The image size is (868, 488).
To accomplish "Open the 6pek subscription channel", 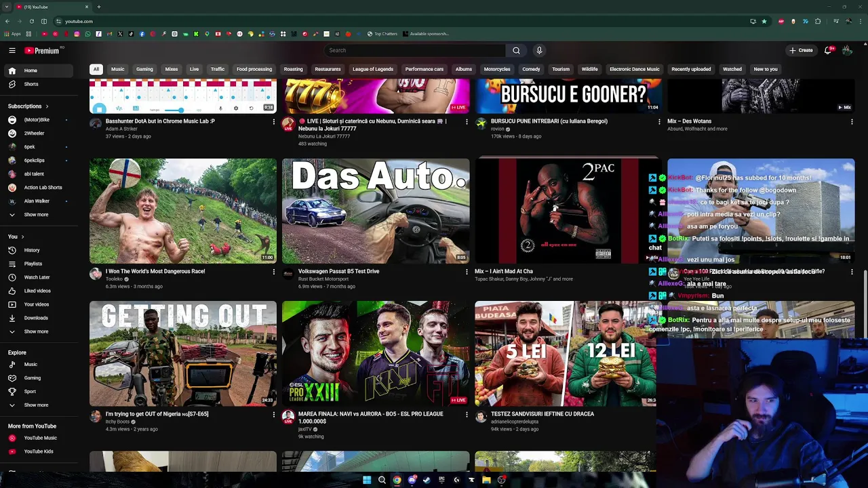I will [30, 146].
